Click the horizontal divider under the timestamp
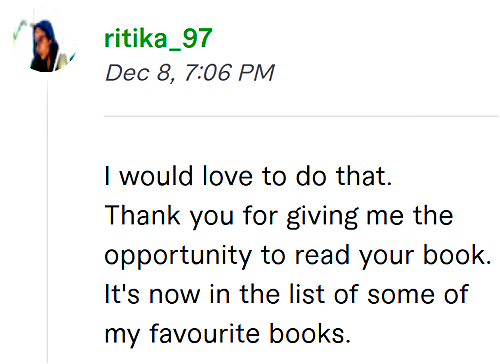 tap(302, 116)
